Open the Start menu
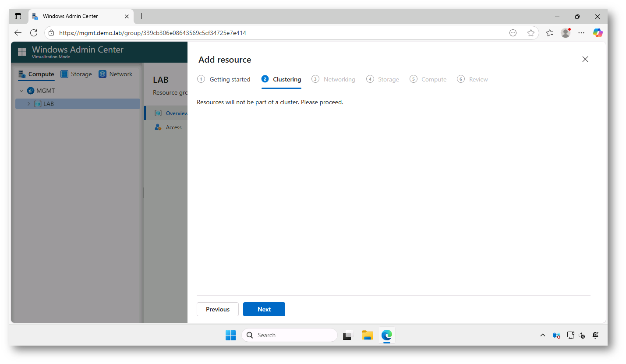The image size is (626, 364). (230, 335)
